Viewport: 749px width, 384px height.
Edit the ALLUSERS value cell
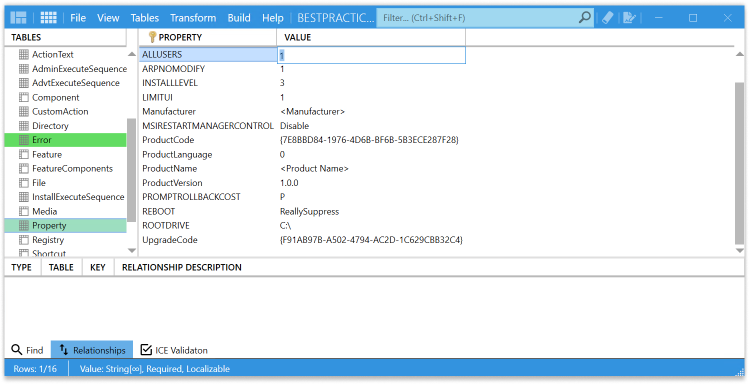[x=371, y=55]
